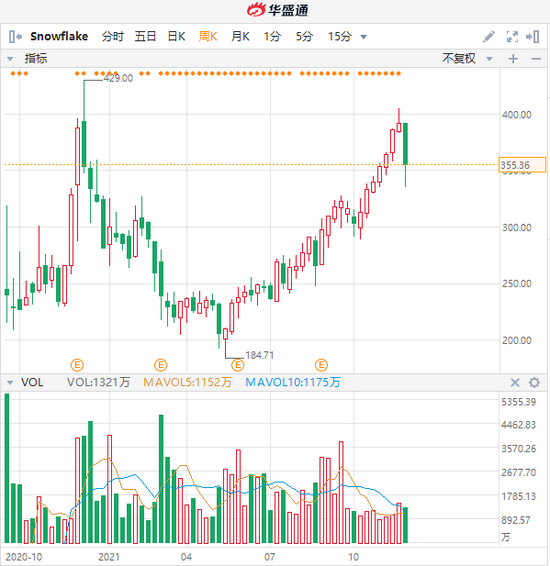The image size is (550, 566).
Task: Switch to 1分 one-minute tab
Action: point(272,36)
